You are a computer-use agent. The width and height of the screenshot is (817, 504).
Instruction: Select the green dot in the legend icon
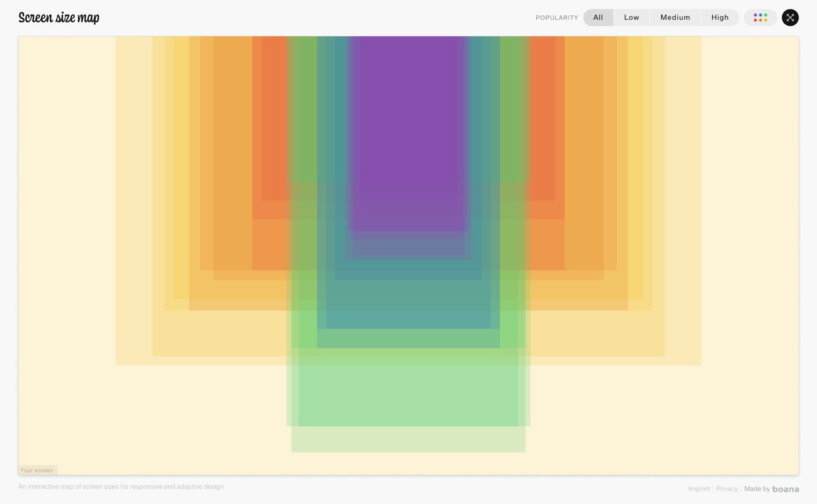[766, 15]
